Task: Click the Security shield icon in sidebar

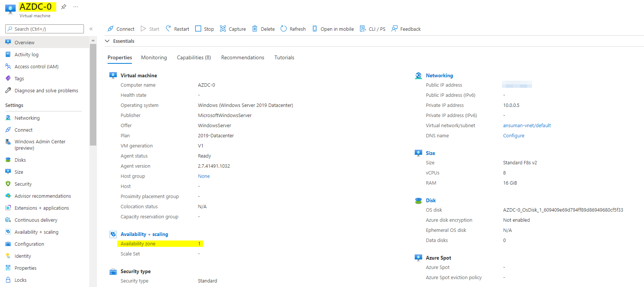Action: point(8,184)
